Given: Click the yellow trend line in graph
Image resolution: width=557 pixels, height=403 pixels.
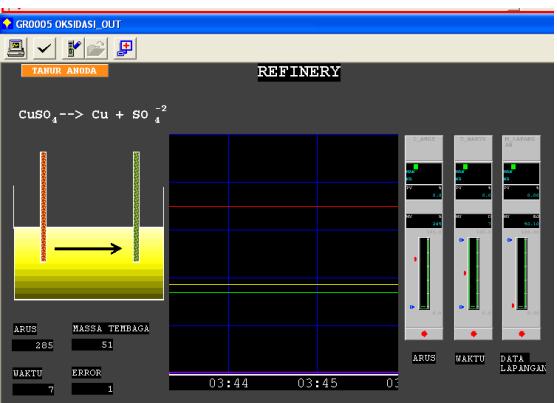Looking at the screenshot, I should click(x=283, y=284).
